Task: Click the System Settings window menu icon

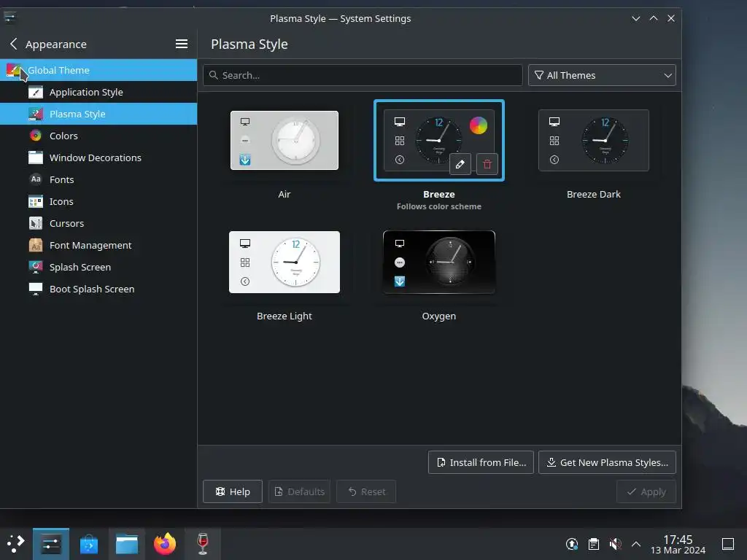Action: tap(9, 17)
